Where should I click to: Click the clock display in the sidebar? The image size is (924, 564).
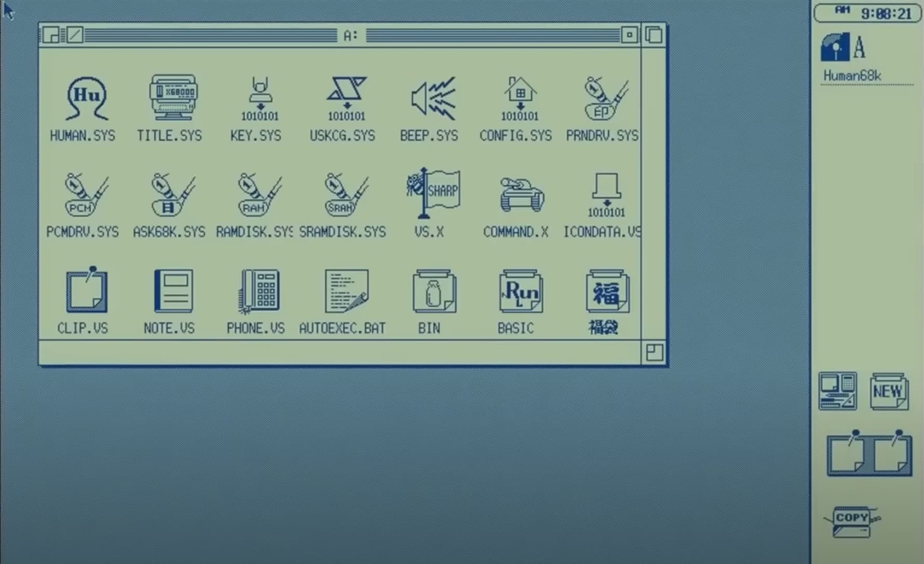click(x=867, y=13)
